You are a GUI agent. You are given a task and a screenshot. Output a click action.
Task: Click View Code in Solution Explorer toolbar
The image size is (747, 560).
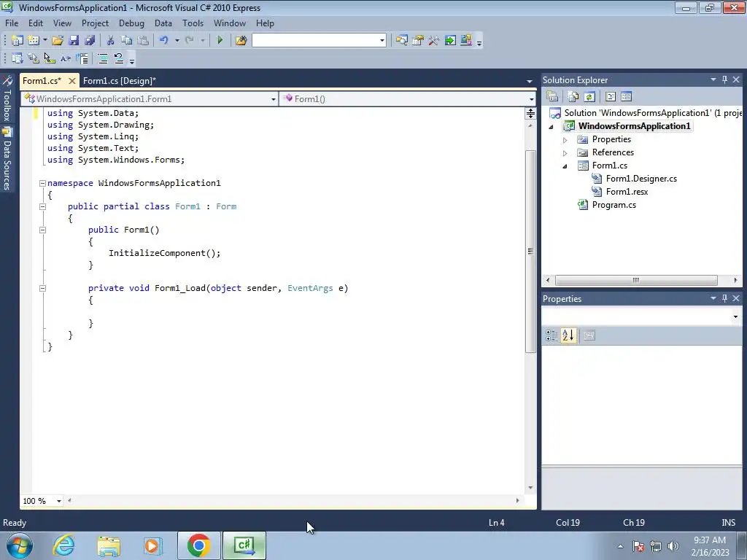pyautogui.click(x=611, y=97)
